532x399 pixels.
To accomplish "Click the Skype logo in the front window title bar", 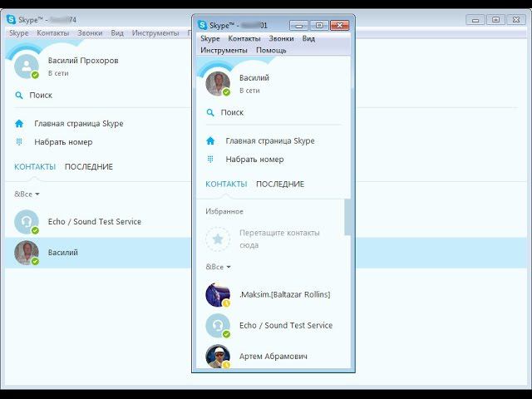I will (202, 25).
